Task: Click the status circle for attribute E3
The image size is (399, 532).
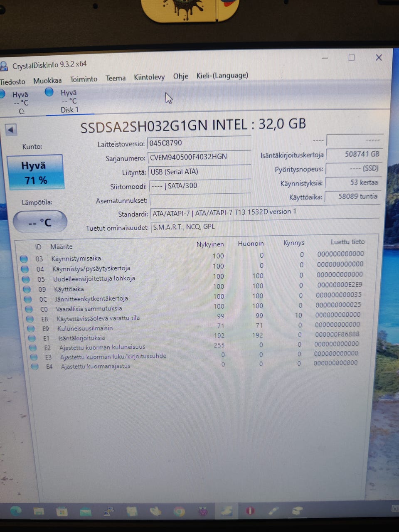Action: 34,357
